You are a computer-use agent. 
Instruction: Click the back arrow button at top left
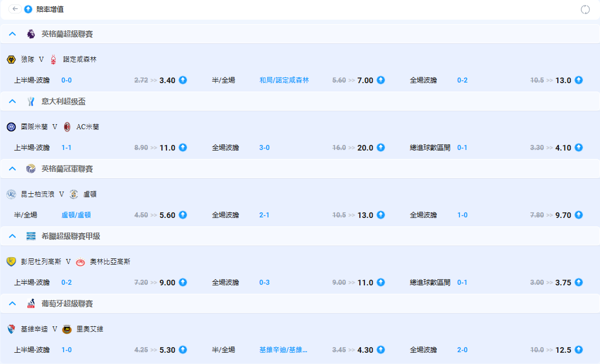click(15, 10)
